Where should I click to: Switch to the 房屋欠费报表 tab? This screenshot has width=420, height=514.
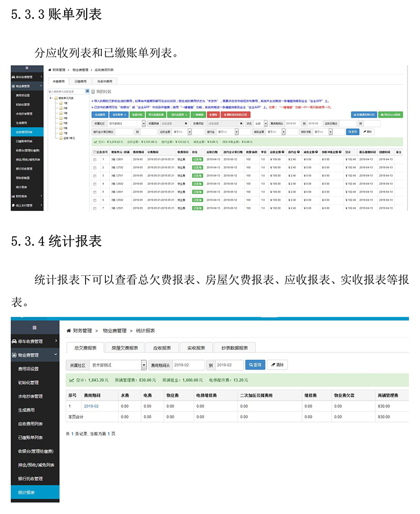tap(124, 348)
